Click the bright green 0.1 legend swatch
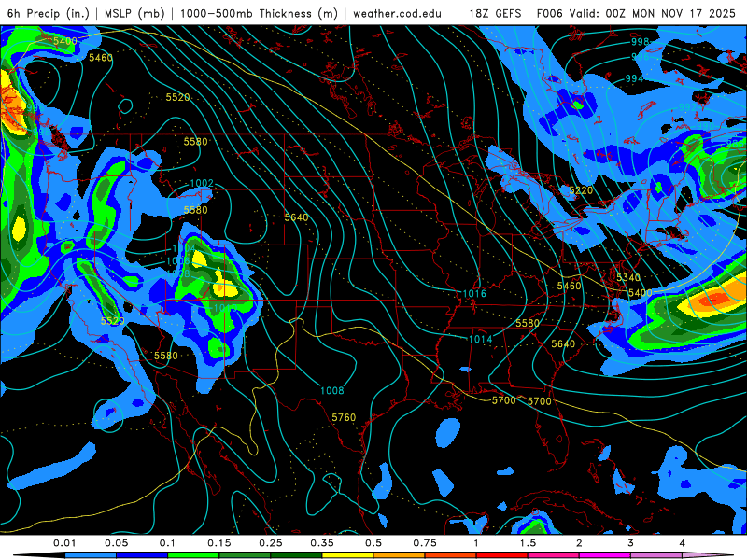The height and width of the screenshot is (560, 747). point(193,555)
